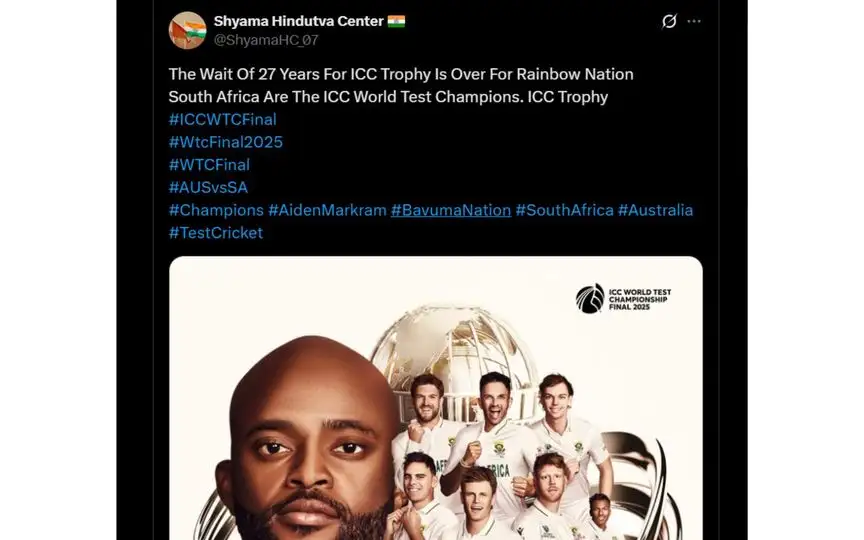This screenshot has width=864, height=540.
Task: Click the India flag emoji beside the name
Action: point(396,21)
